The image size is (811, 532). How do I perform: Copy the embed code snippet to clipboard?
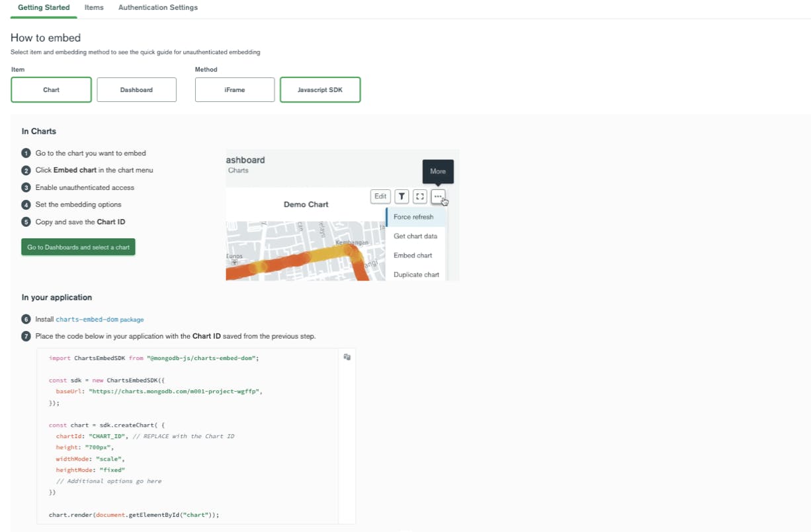click(347, 357)
